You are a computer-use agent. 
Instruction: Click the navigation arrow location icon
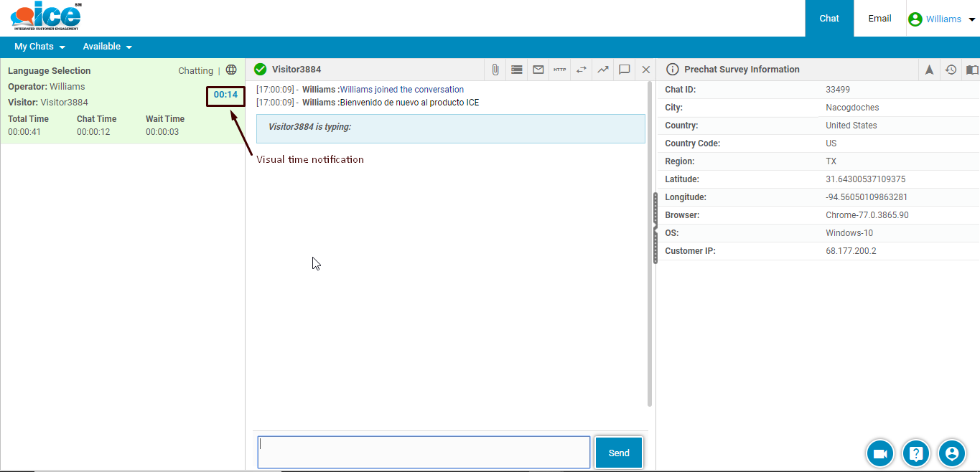[x=929, y=70]
